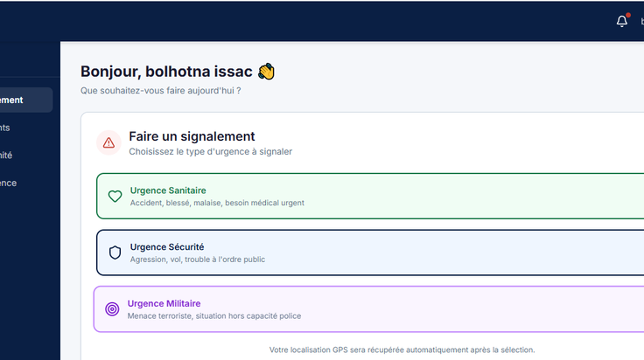Open sidebar item ending in "ence"
644x360 pixels.
(8, 183)
